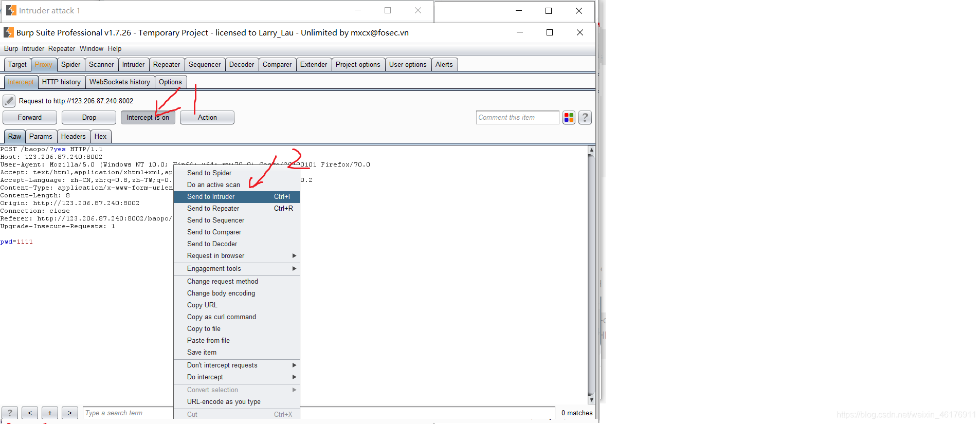Click scrollbar down arrow in the request editor
Viewport: 980px width, 424px height.
click(x=591, y=399)
